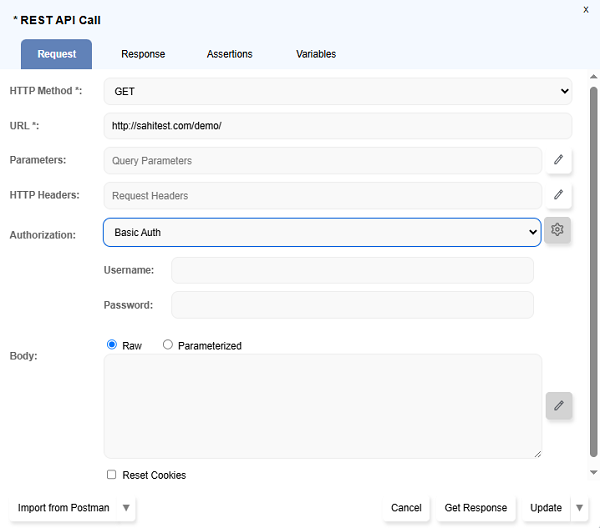Screen dimensions: 600x528
Task: Click the pencil icon beside Query Parameters
Action: [x=558, y=160]
